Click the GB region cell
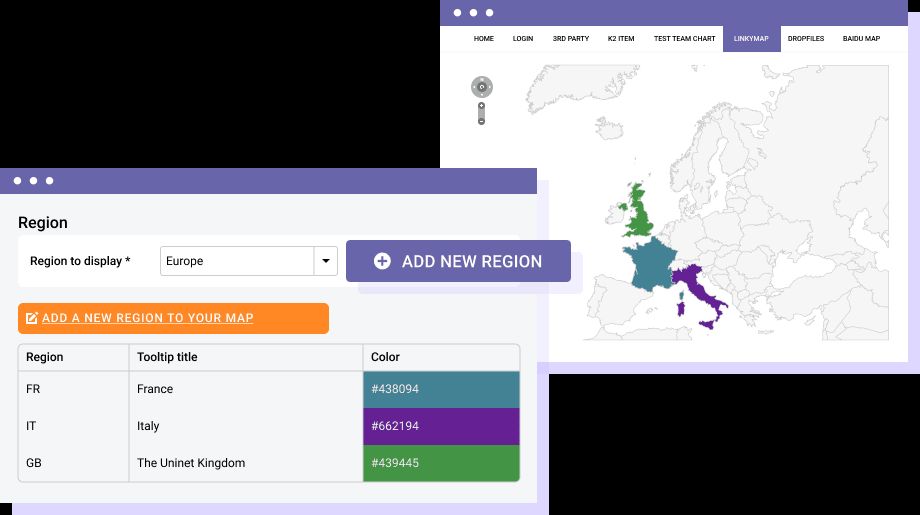 (73, 463)
